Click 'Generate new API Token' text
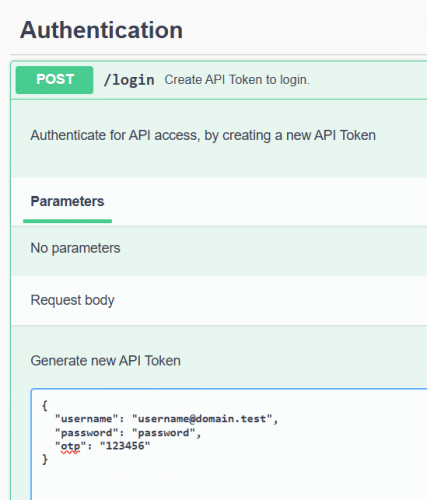Viewport: 427px width, 500px height. (105, 361)
